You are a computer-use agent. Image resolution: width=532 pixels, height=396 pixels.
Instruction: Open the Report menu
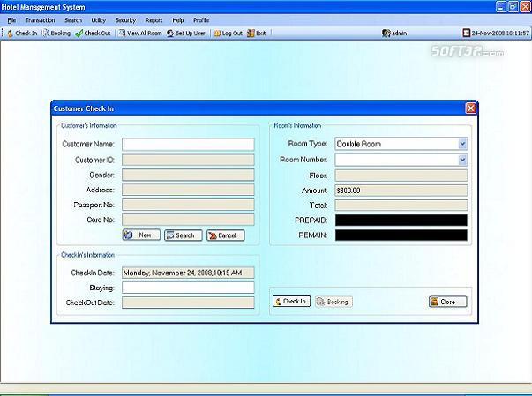click(154, 20)
